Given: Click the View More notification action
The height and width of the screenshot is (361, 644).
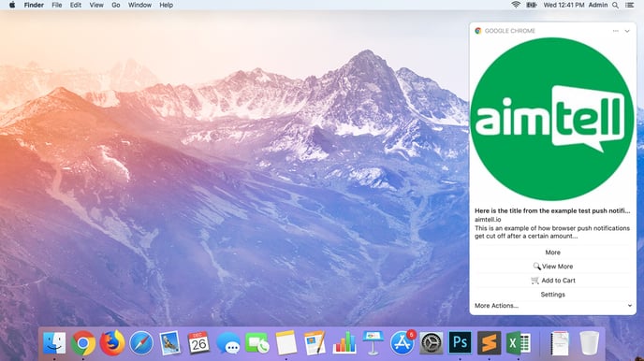Looking at the screenshot, I should point(553,267).
